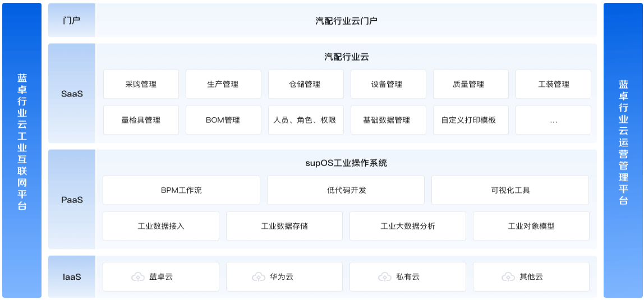Select the BOM管理 module
Screen dimensions: 644x300
223,120
